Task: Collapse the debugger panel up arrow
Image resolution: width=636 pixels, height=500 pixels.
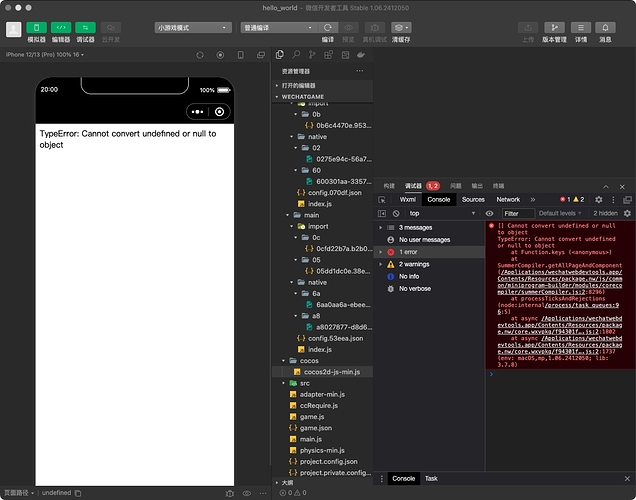Action: (606, 187)
